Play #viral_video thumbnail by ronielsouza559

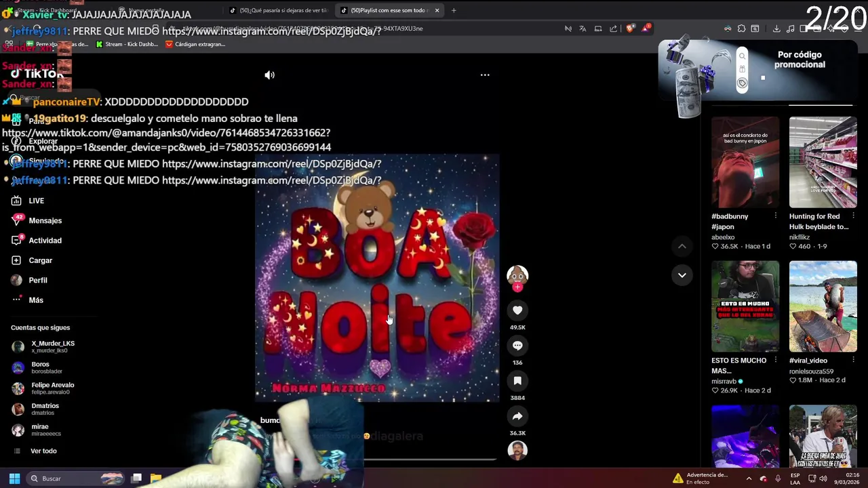pyautogui.click(x=823, y=306)
